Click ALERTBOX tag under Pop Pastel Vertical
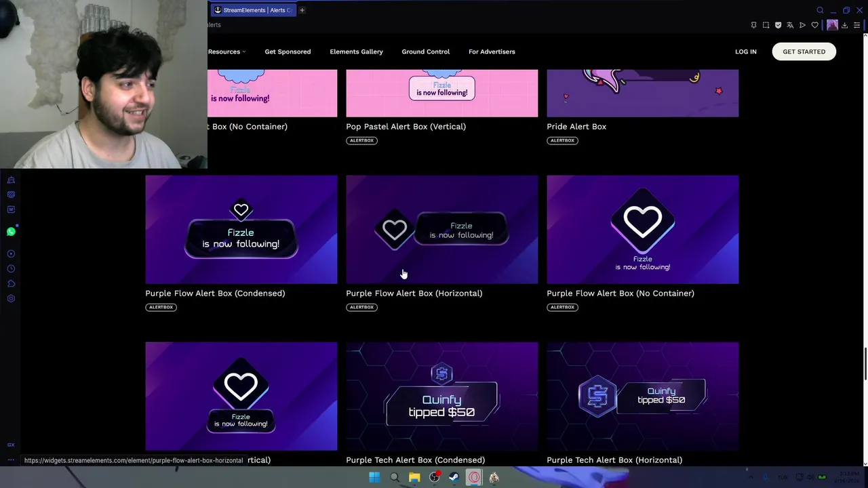Screen dimensions: 868x488 point(361,140)
